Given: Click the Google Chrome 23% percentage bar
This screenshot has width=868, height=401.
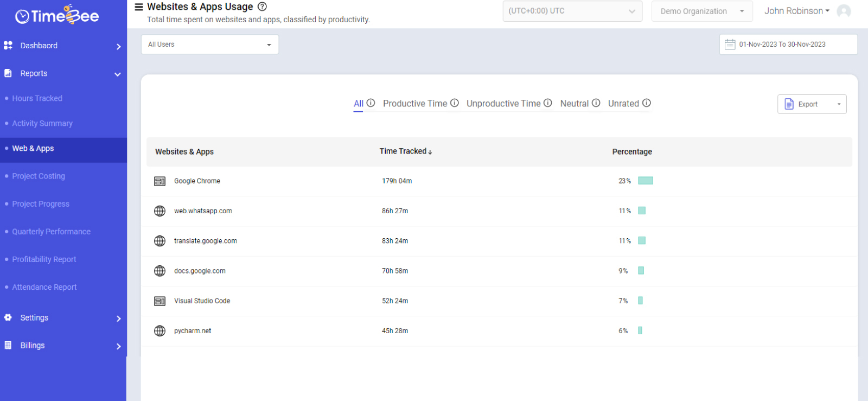Looking at the screenshot, I should pos(646,181).
